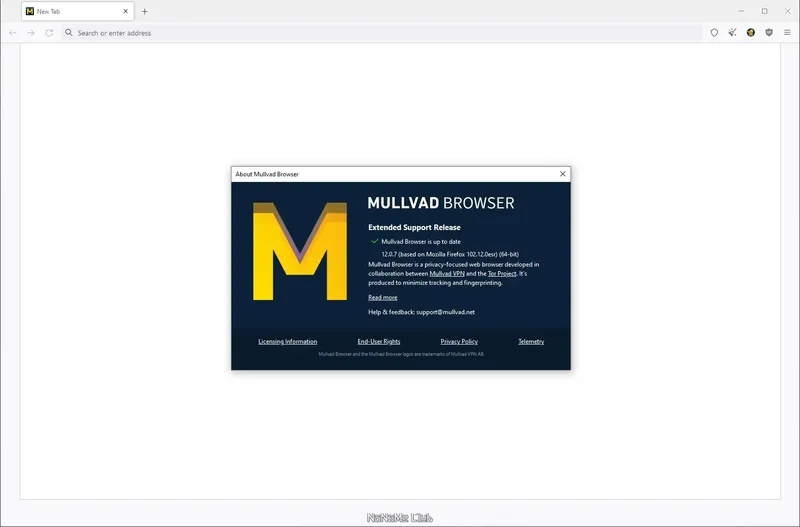Open the Mullvad VPN link
Viewport: 800px width, 527px height.
(447, 274)
